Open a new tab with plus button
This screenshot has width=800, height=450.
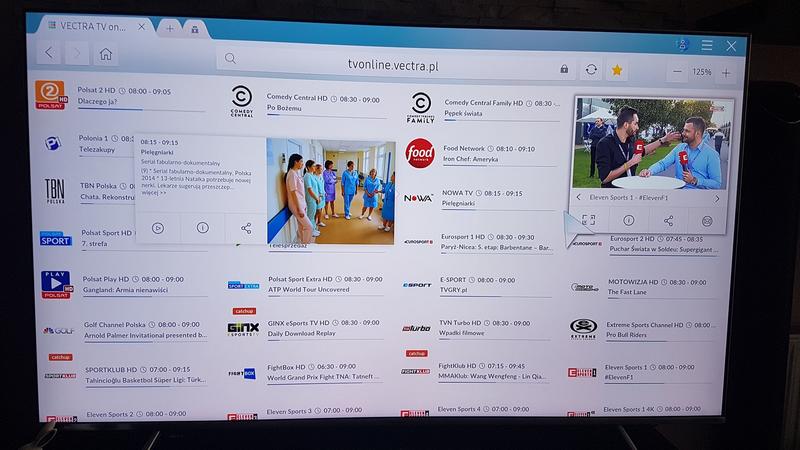click(x=169, y=29)
